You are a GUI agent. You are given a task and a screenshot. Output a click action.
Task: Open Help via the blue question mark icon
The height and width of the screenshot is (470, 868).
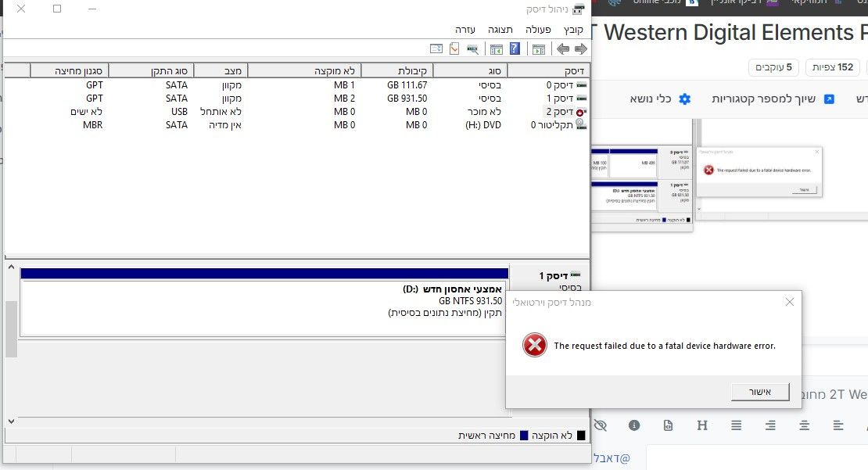coord(515,48)
